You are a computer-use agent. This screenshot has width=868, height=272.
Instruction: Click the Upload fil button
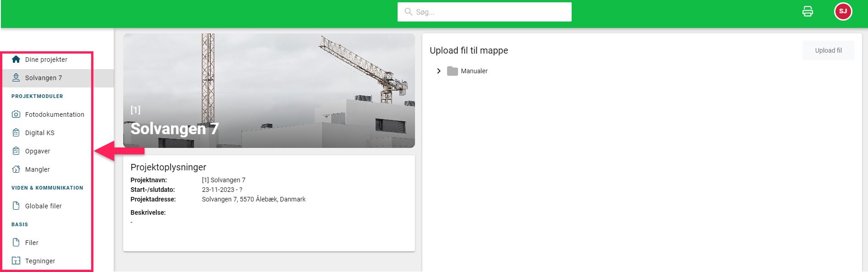pyautogui.click(x=828, y=50)
